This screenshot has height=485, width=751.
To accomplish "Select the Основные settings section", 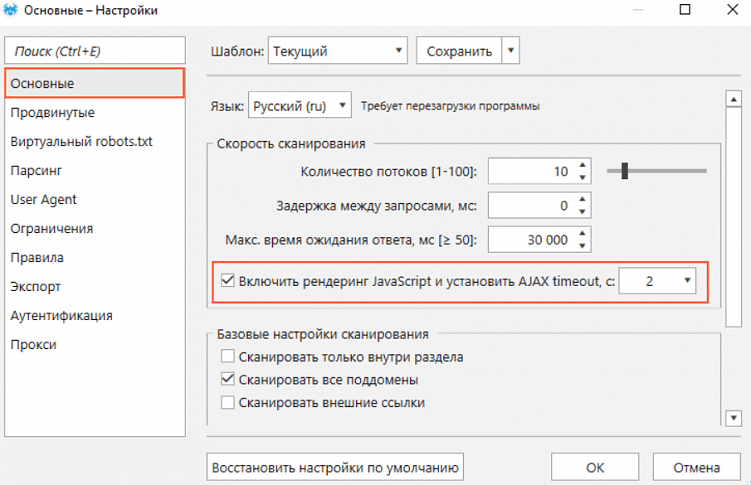I will (x=95, y=83).
